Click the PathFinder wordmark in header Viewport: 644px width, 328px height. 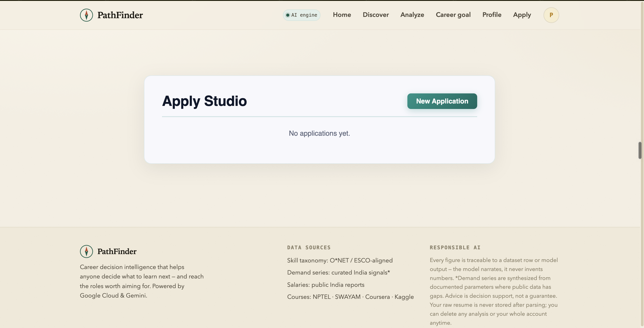coord(120,15)
